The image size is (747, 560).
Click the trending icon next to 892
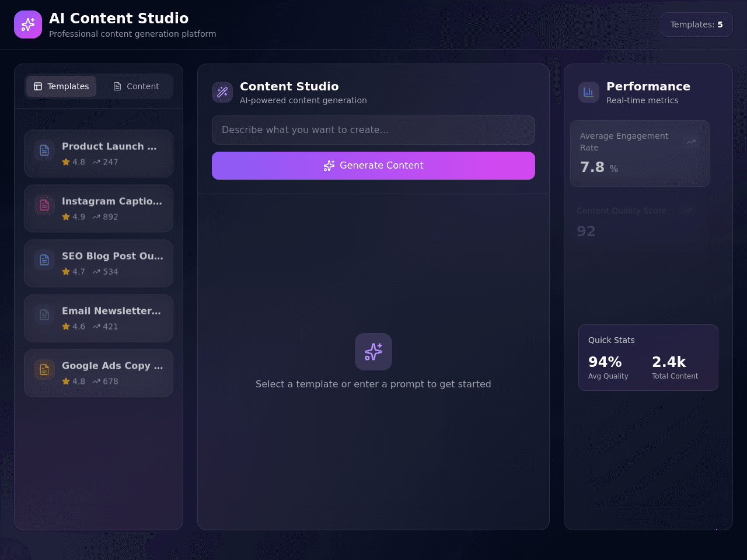click(x=96, y=217)
